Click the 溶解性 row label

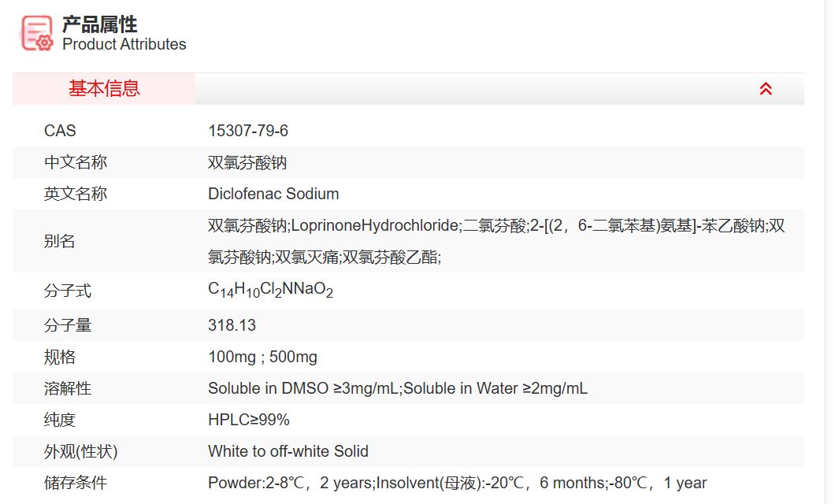pyautogui.click(x=68, y=388)
